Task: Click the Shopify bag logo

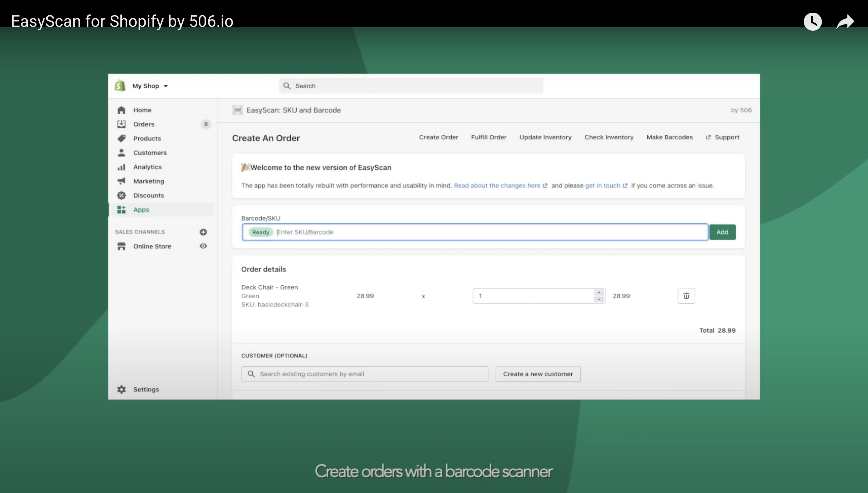Action: (x=120, y=86)
